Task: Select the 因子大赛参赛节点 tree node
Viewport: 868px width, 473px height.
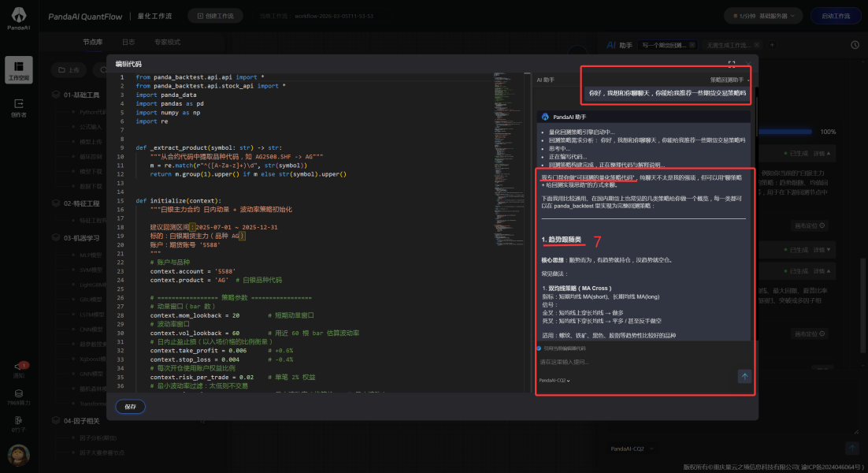Action: [102, 453]
